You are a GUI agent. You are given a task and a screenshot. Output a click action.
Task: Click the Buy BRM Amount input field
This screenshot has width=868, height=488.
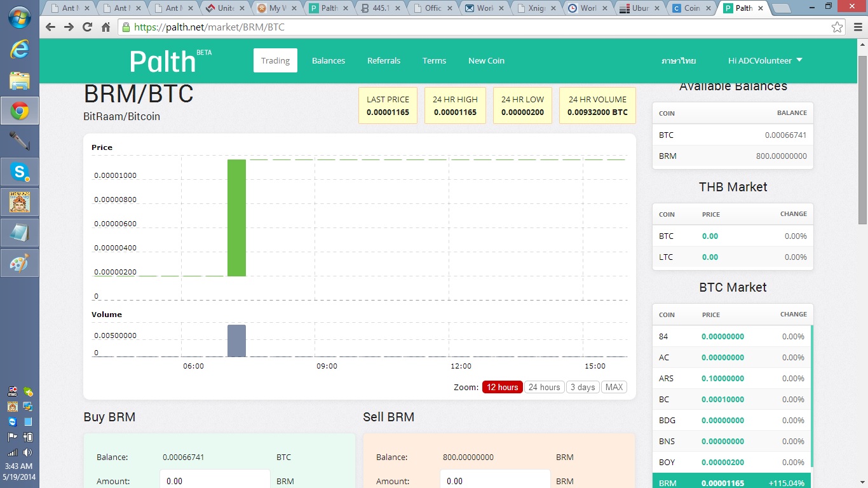[215, 480]
